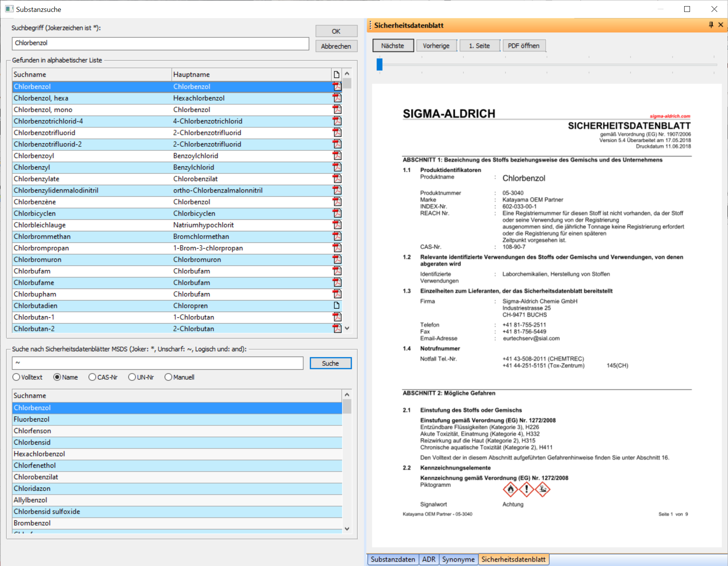Select Chlorfenethol in MSDS results

(x=177, y=465)
